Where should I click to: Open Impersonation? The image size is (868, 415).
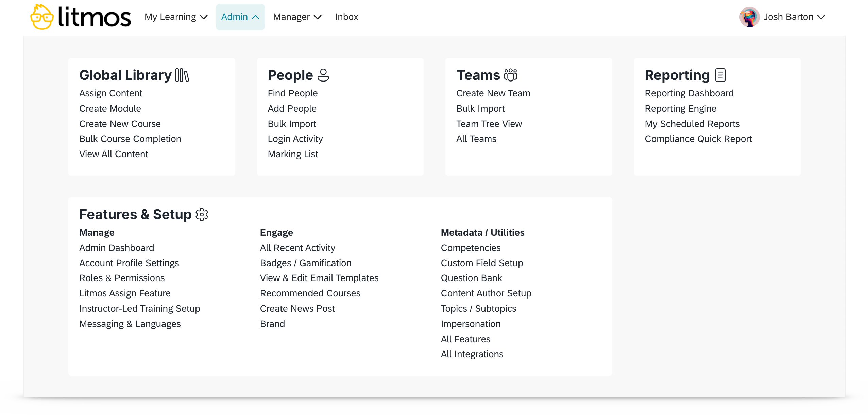click(x=471, y=324)
